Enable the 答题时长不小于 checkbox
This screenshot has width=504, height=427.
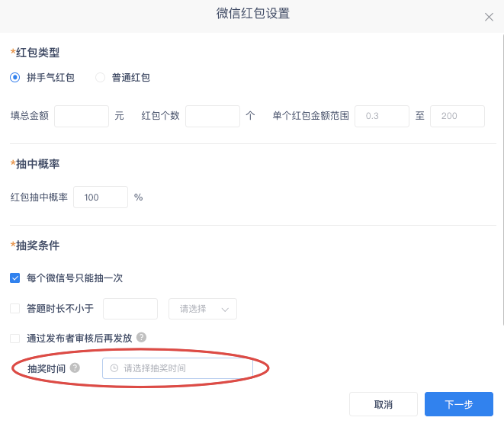[14, 309]
